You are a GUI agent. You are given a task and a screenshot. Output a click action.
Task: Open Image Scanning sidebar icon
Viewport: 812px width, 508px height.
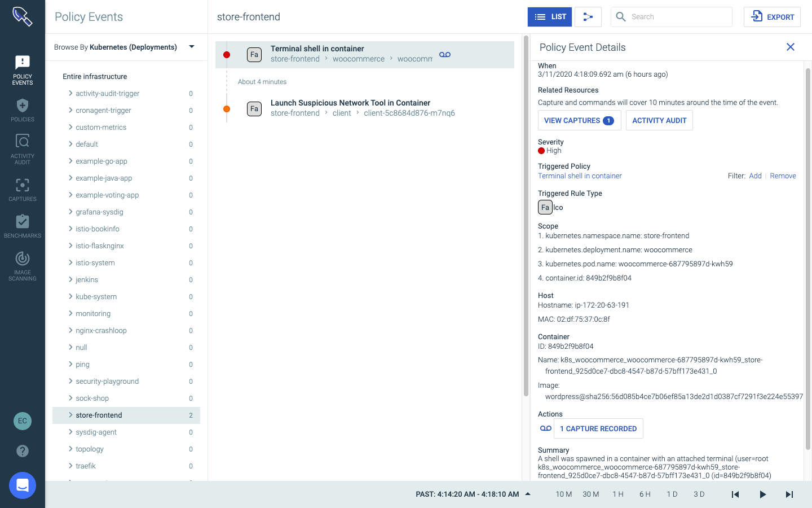point(23,266)
